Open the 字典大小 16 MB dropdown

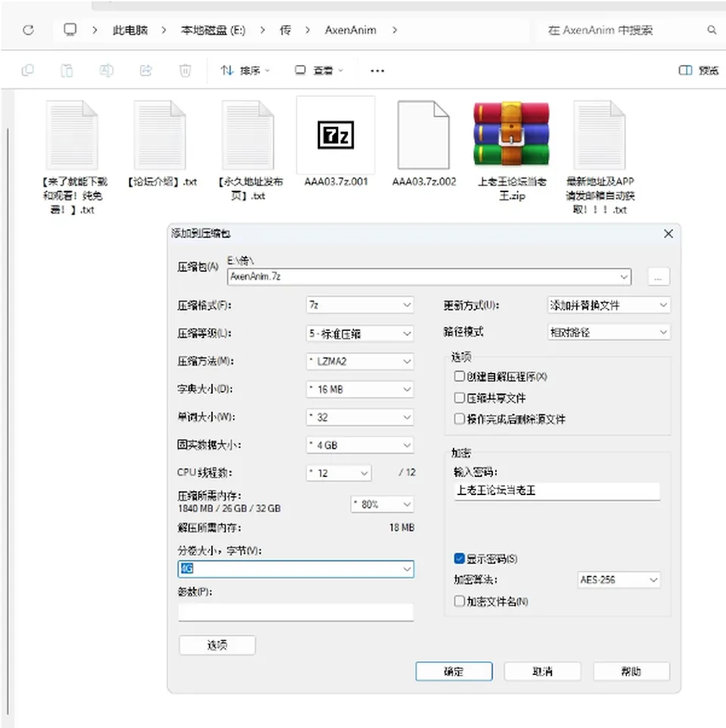click(x=360, y=389)
